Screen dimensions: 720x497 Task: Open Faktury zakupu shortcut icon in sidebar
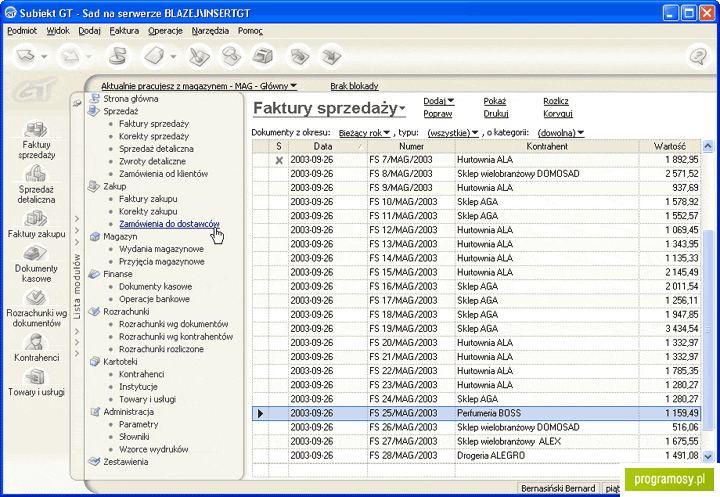[36, 218]
